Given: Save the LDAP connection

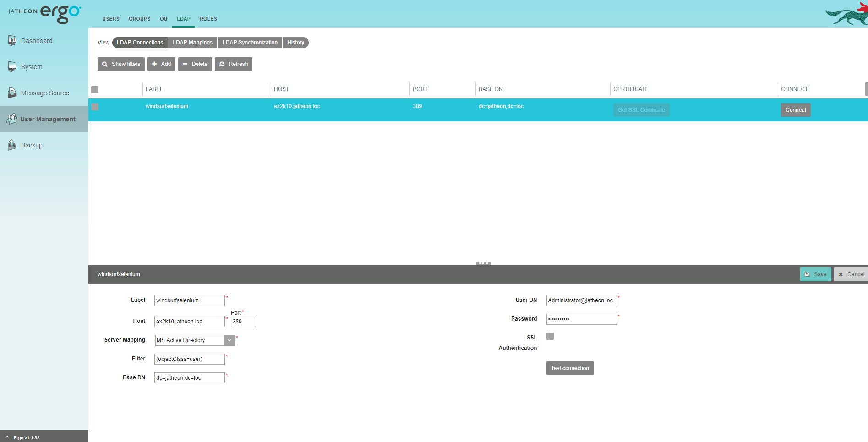Looking at the screenshot, I should [815, 274].
